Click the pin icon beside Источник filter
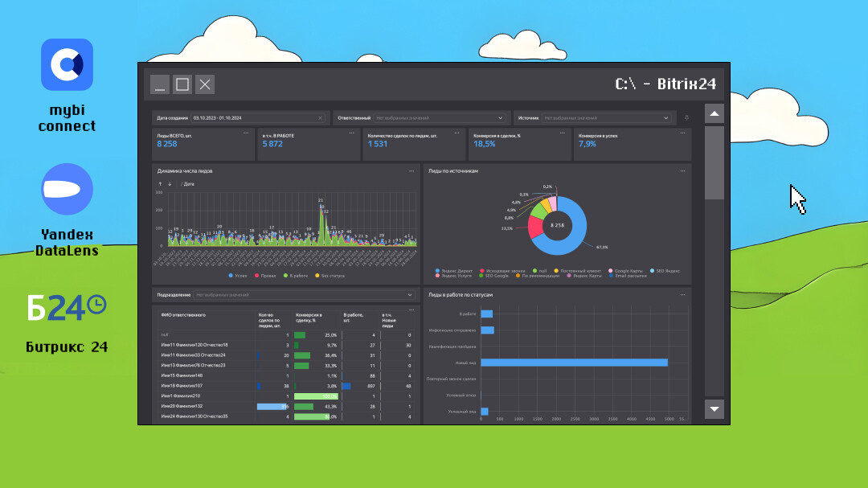The width and height of the screenshot is (868, 488). point(686,117)
